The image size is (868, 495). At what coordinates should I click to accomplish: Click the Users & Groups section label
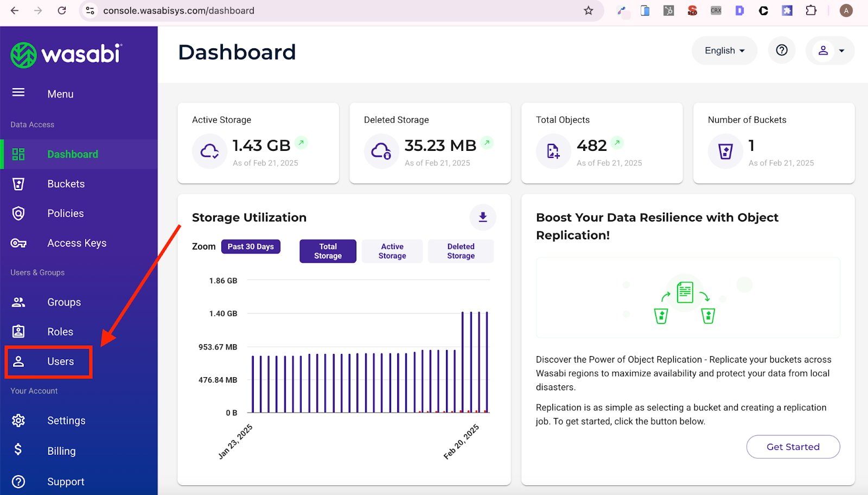37,272
